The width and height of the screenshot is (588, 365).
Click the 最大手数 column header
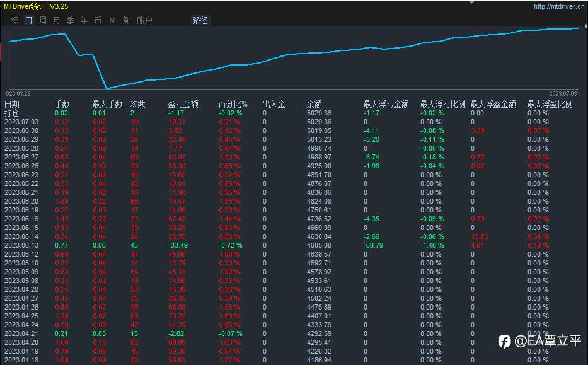tap(107, 104)
